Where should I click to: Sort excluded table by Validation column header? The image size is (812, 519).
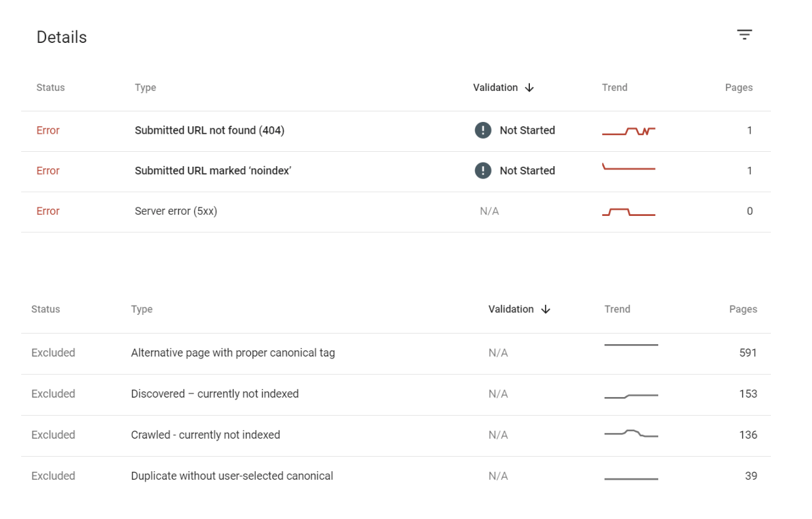511,309
